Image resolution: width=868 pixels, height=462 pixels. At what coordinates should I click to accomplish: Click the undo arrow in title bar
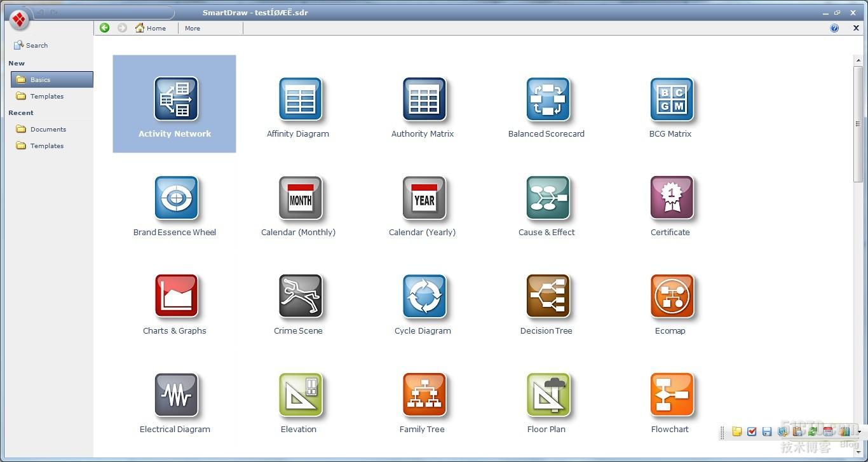40,12
